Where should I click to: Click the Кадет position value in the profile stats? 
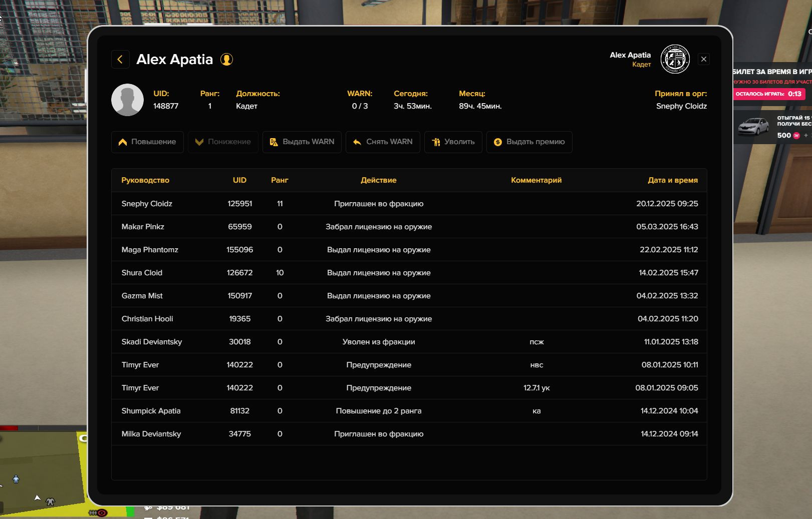pos(246,106)
